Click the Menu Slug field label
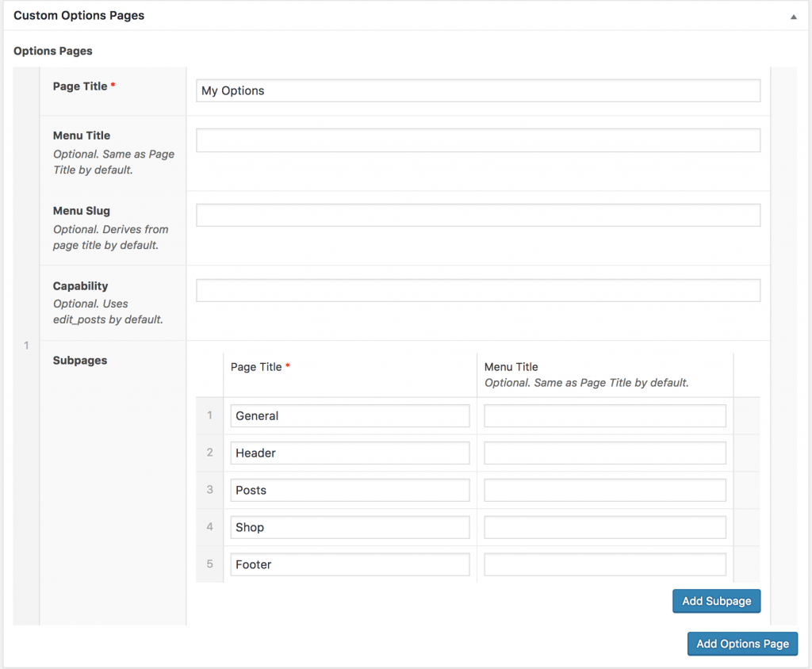 (82, 211)
